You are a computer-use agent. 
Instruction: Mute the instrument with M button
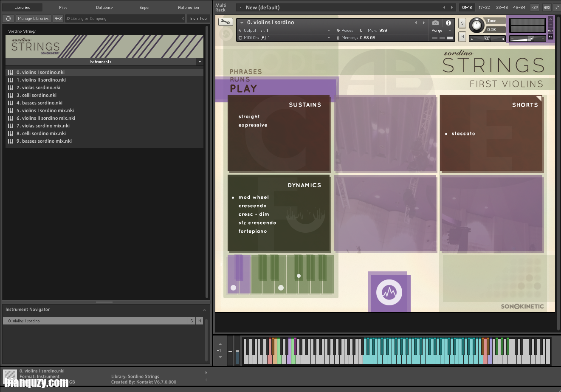462,37
